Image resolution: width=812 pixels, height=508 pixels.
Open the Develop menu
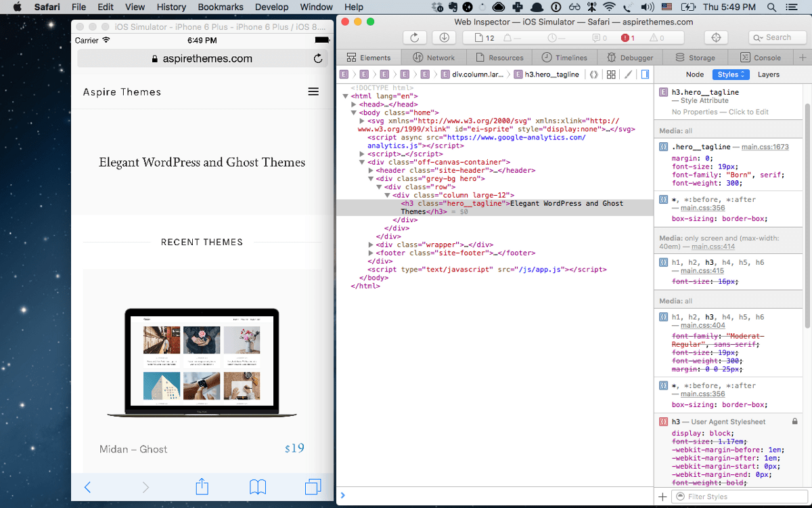(x=271, y=7)
